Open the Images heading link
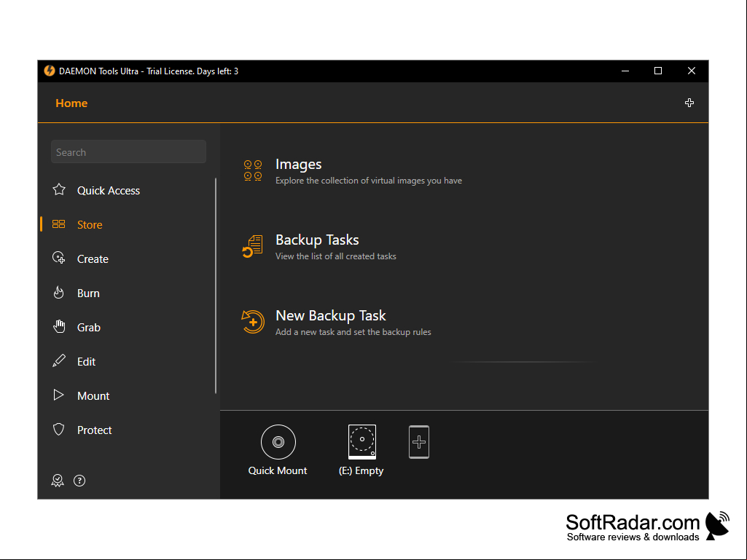 coord(298,165)
